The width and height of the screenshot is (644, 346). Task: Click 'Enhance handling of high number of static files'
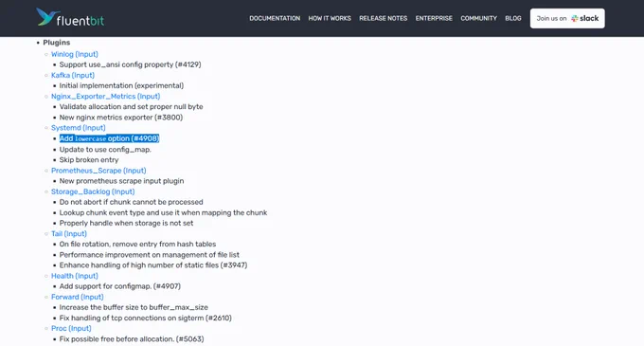(153, 265)
